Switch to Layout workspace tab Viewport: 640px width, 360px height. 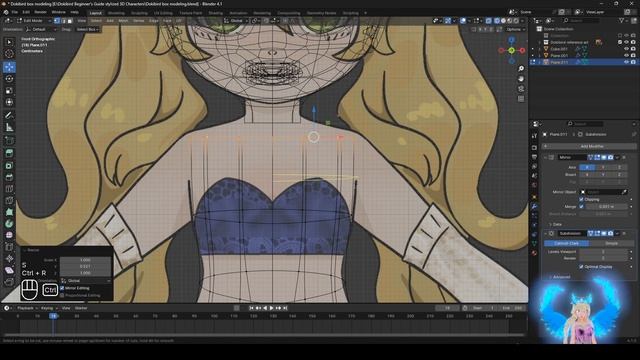[96, 13]
